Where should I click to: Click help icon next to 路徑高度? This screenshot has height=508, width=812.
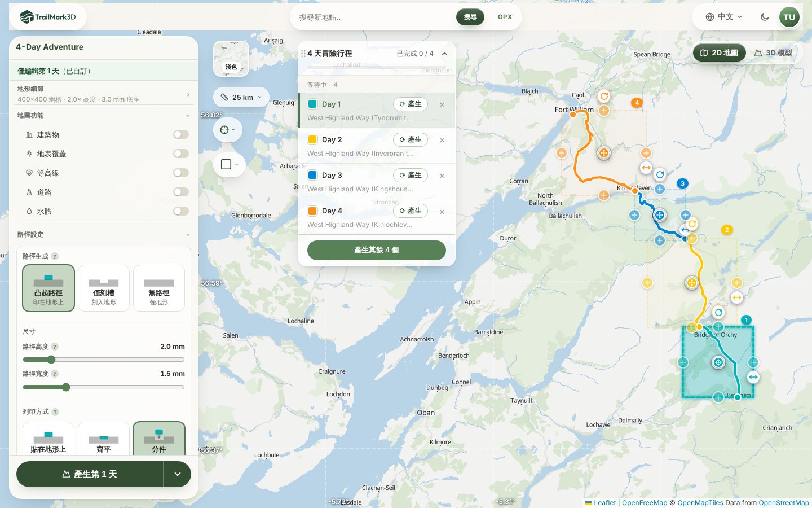[55, 347]
